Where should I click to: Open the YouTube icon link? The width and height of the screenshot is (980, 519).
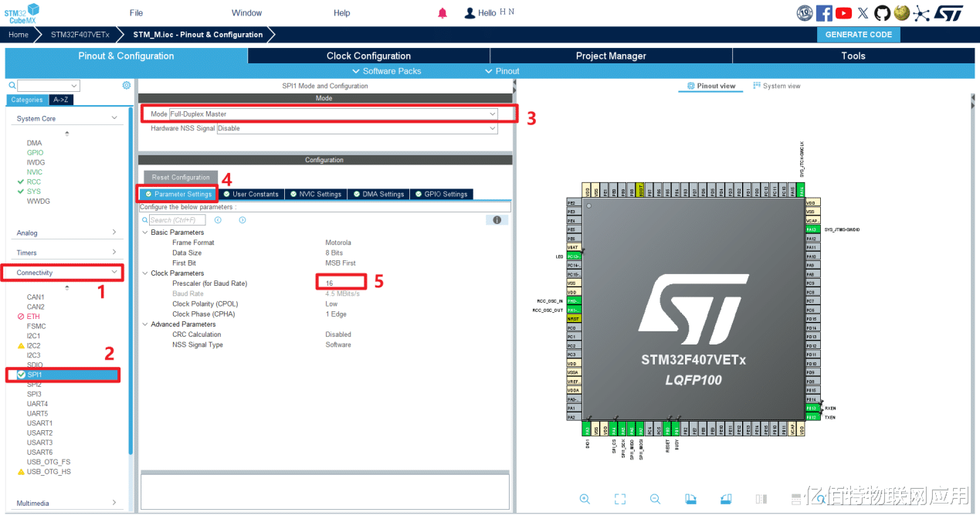coord(843,13)
